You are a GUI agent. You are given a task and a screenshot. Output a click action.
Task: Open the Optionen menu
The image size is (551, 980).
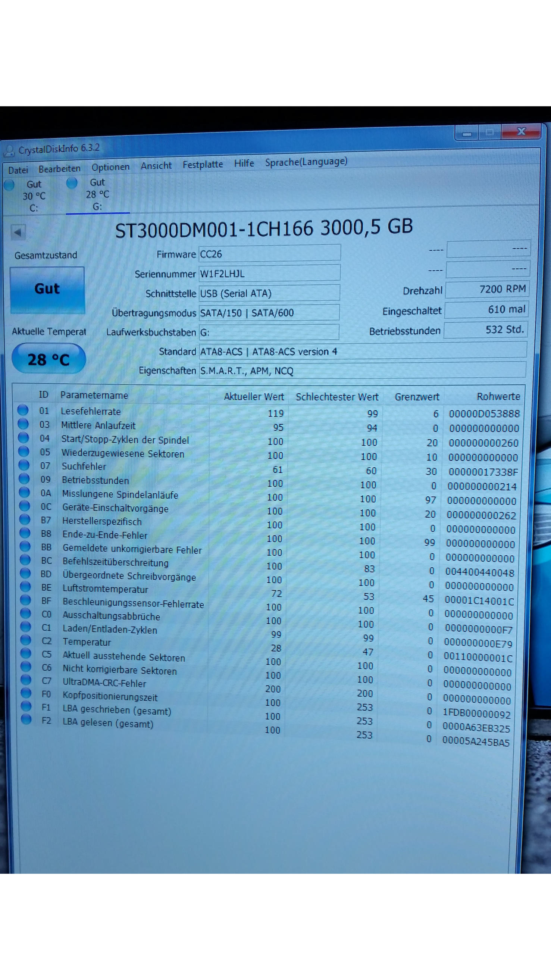110,167
